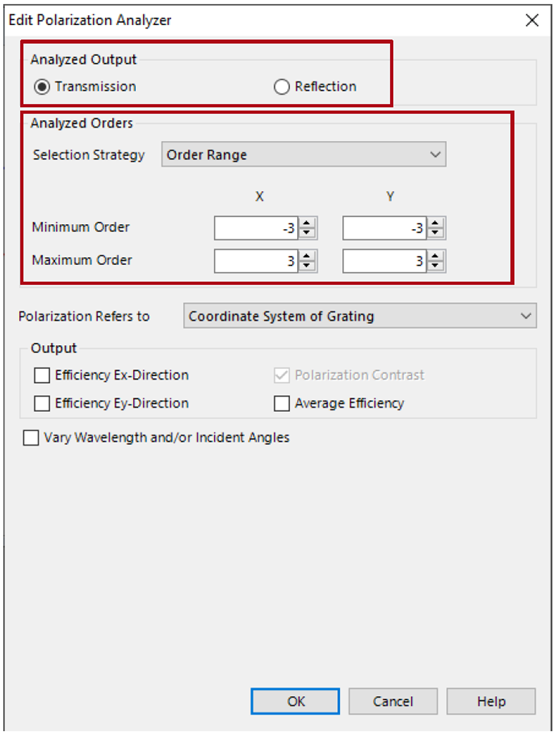Image resolution: width=554 pixels, height=736 pixels.
Task: Increase the Minimum Order Y value
Action: [435, 223]
